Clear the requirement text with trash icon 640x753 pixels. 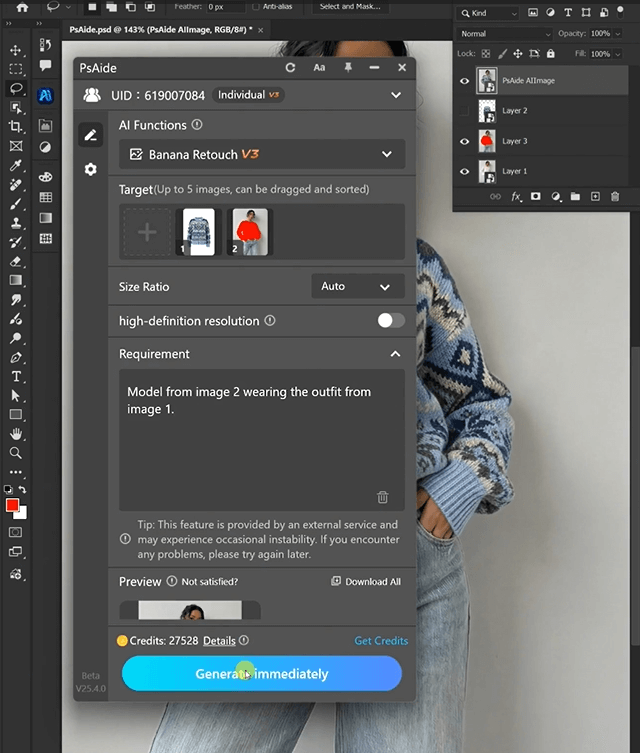click(382, 497)
